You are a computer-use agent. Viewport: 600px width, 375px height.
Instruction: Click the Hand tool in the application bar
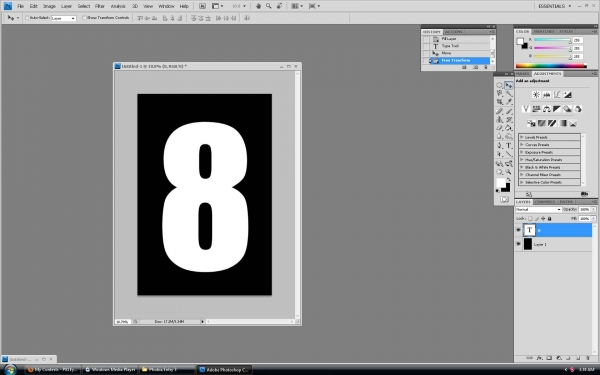click(x=258, y=6)
